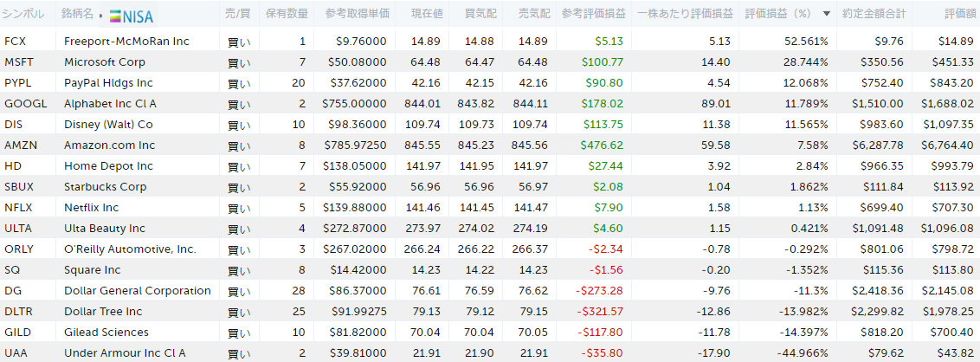The height and width of the screenshot is (362, 980).
Task: Click Gilead Sciences name
Action: click(106, 332)
